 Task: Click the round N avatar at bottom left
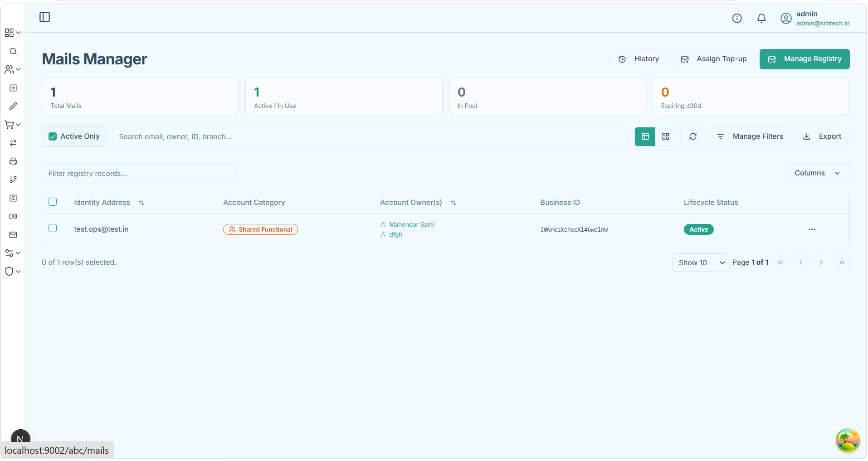click(x=20, y=438)
